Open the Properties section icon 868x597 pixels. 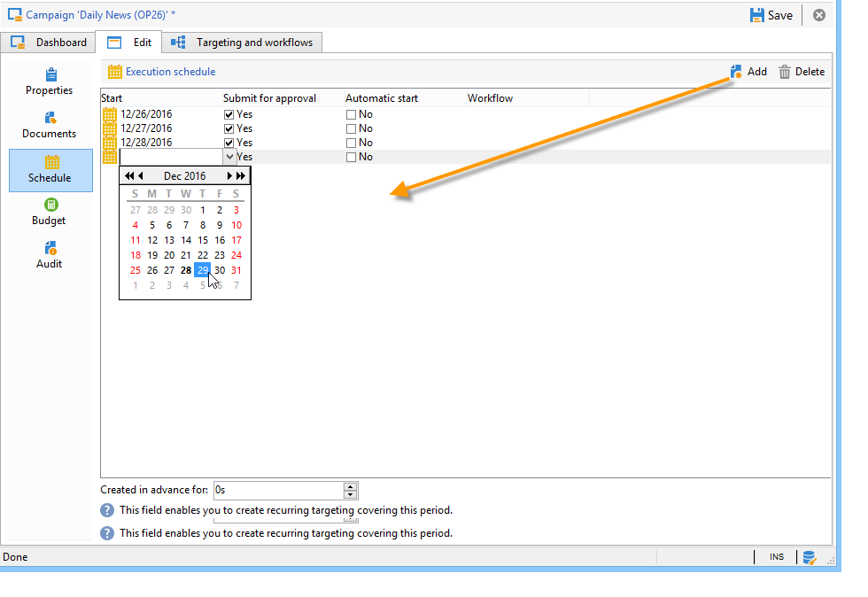pyautogui.click(x=51, y=74)
